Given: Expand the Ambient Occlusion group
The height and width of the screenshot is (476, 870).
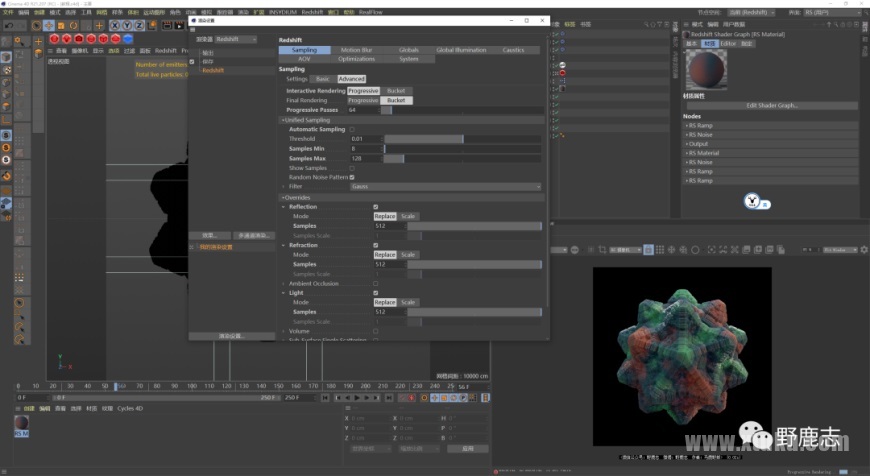Looking at the screenshot, I should tap(284, 283).
